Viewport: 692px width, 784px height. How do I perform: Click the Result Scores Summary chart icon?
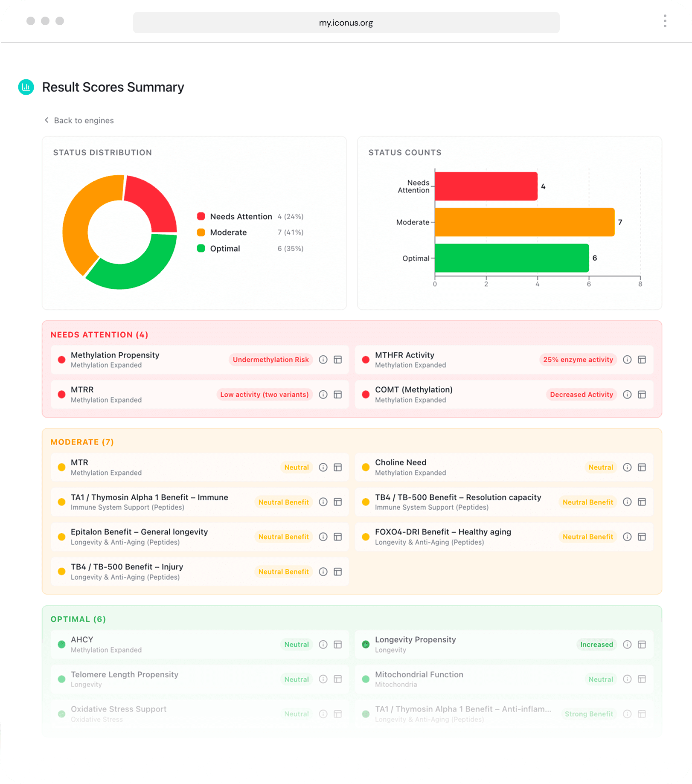point(26,87)
